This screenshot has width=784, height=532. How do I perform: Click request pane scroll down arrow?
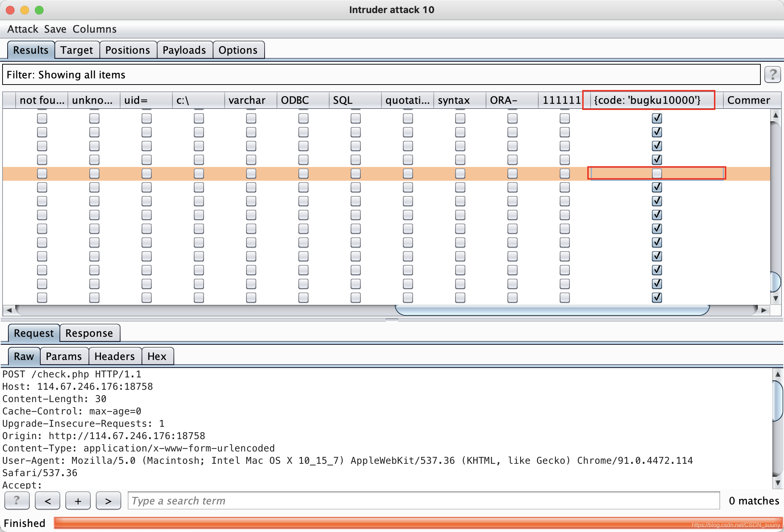tap(777, 483)
